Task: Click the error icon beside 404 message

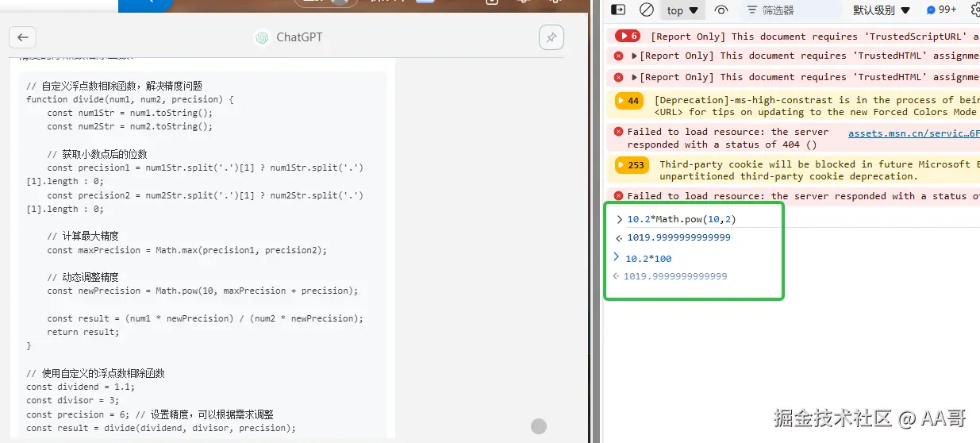Action: 618,132
